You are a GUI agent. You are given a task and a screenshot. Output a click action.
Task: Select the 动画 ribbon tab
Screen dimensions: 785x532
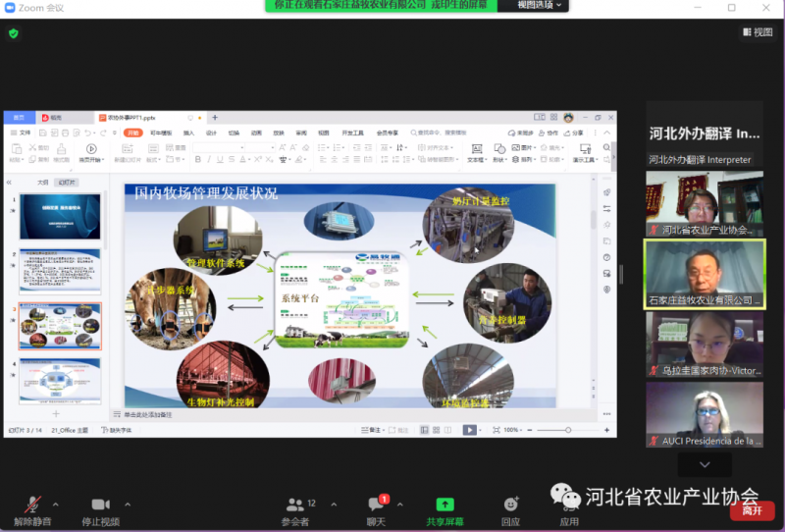tap(256, 133)
